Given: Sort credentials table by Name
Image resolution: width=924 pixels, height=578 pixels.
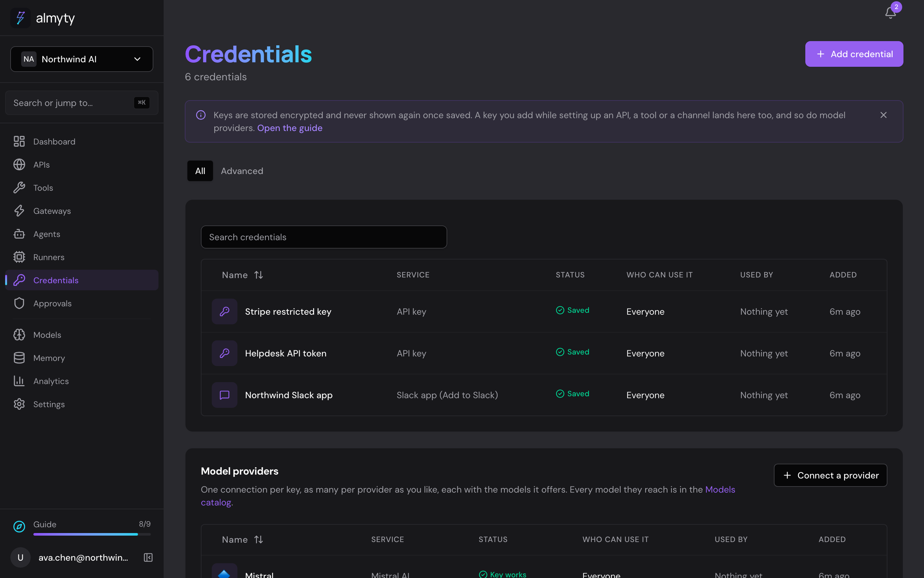Looking at the screenshot, I should pyautogui.click(x=243, y=275).
